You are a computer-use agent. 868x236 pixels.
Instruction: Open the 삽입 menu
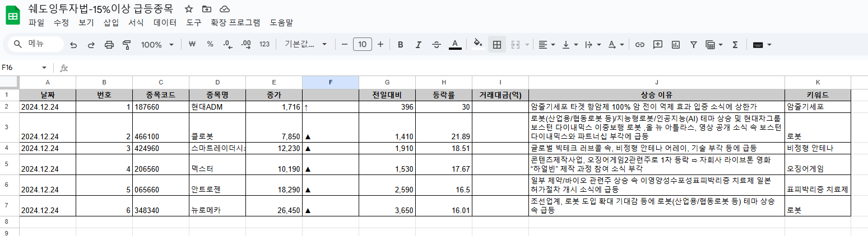[x=111, y=23]
